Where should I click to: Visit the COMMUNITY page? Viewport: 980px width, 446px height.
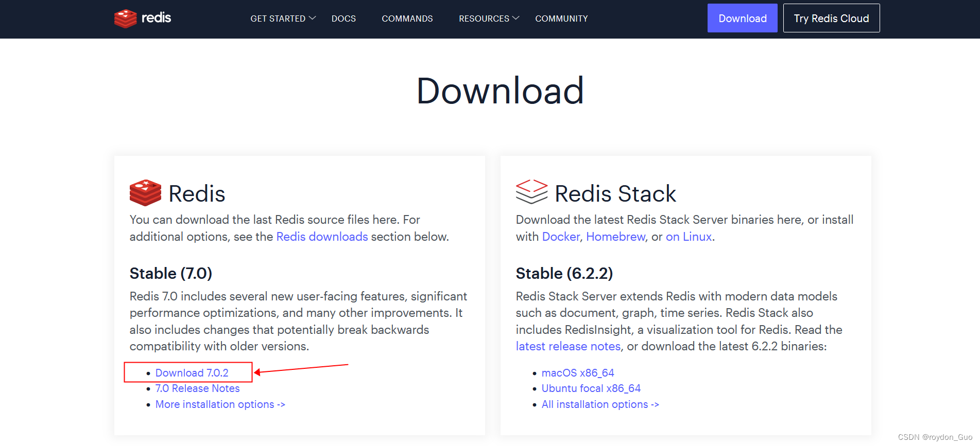(561, 19)
